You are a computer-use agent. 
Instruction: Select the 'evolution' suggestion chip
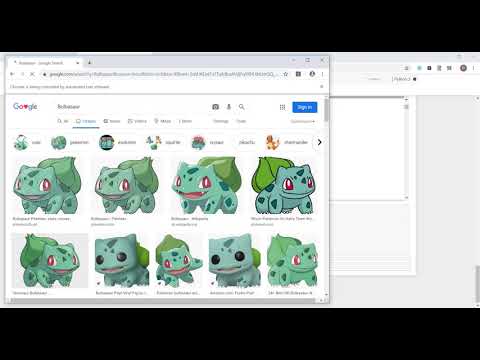(x=118, y=142)
